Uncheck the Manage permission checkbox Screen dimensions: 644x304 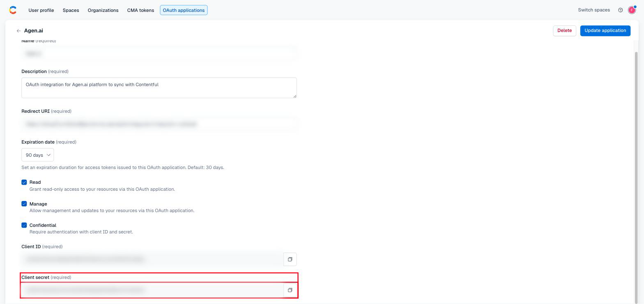[24, 204]
